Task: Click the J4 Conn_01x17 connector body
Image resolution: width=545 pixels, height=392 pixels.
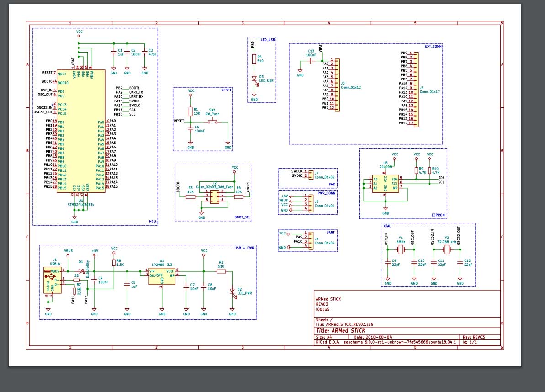Action: pos(416,88)
